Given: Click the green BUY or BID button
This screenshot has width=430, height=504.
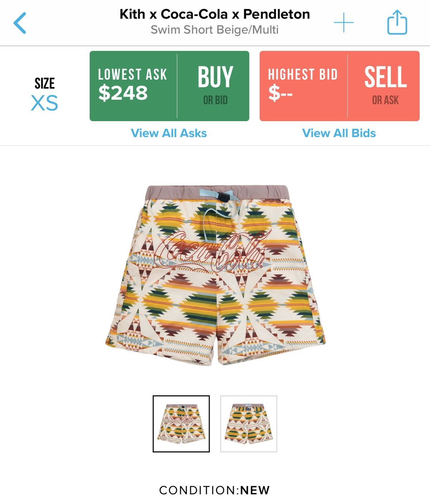Looking at the screenshot, I should click(214, 86).
